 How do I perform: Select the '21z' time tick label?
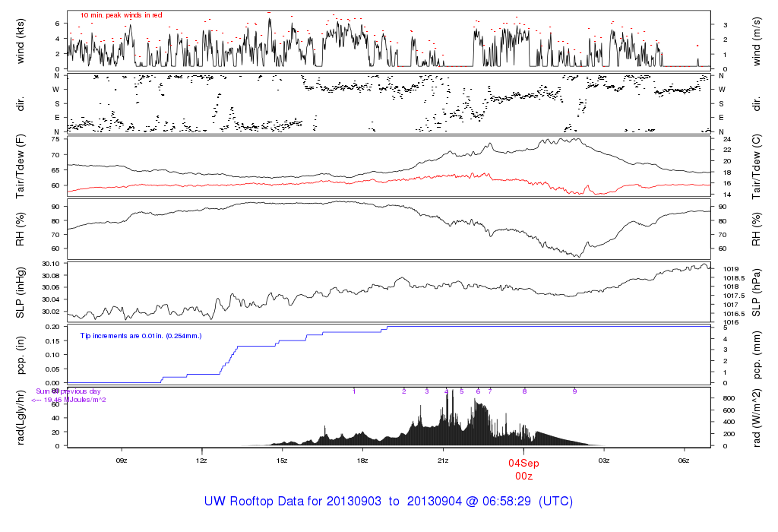point(443,461)
